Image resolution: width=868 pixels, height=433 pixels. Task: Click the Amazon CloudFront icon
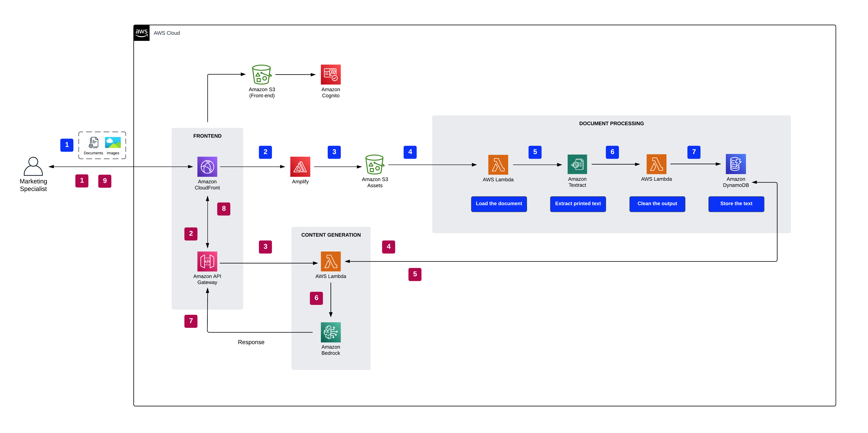pyautogui.click(x=207, y=167)
